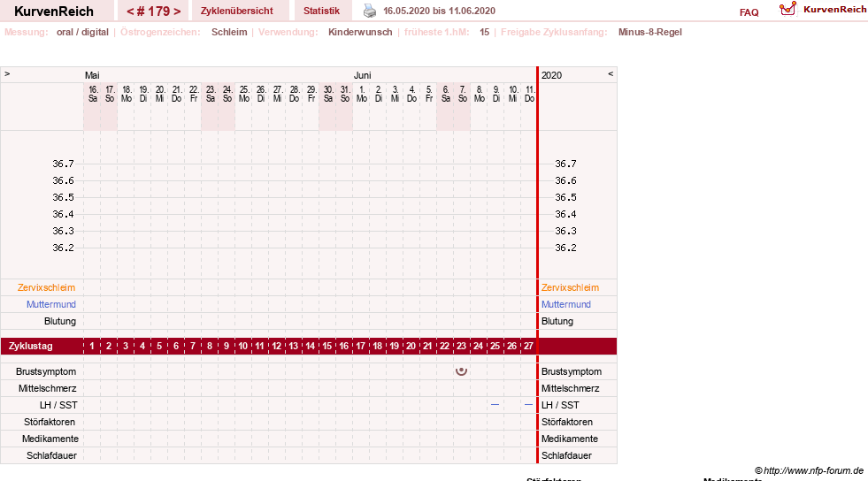Image resolution: width=868 pixels, height=481 pixels.
Task: Select cycle day 10 in Zyklustag row
Action: (243, 346)
